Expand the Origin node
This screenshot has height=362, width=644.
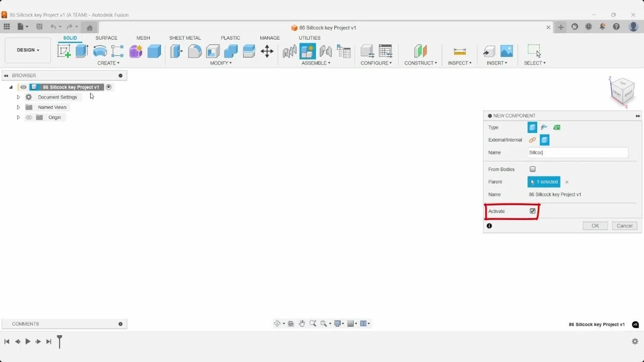[x=18, y=117]
